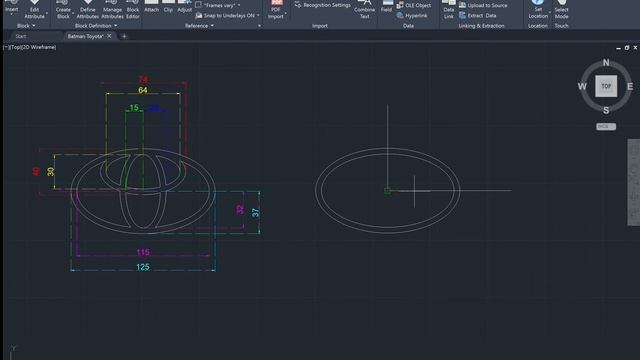The image size is (640, 360).
Task: Expand the Reference panel
Action: click(199, 26)
